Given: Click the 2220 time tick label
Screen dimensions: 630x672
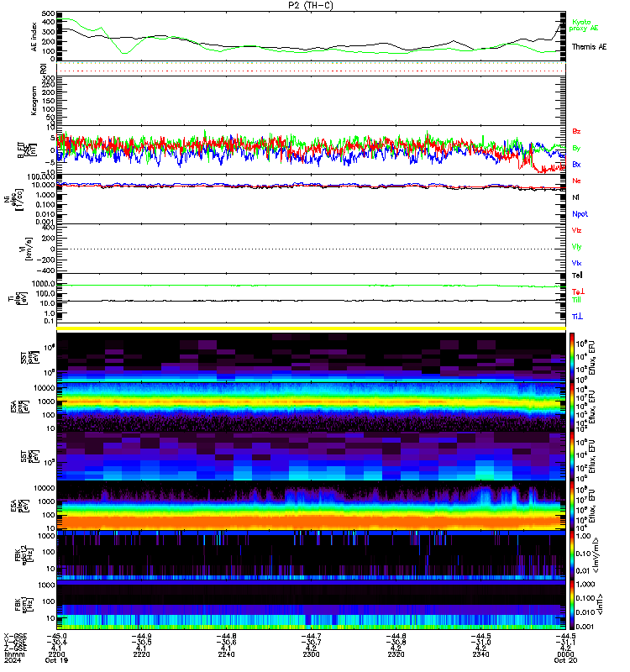Looking at the screenshot, I should pos(141,654).
